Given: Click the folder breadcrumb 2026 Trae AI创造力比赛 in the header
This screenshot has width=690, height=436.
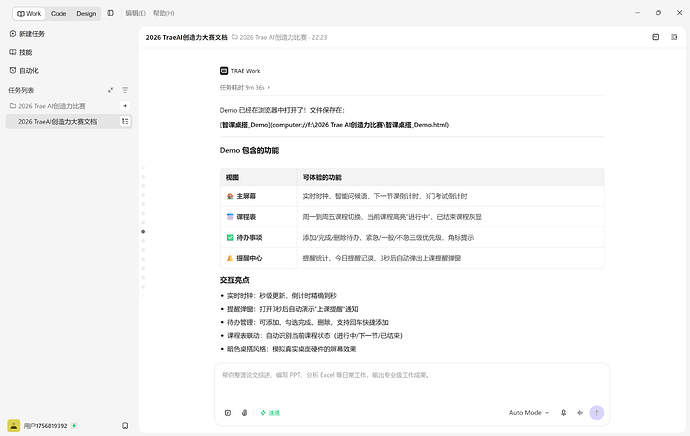Looking at the screenshot, I should coord(269,37).
